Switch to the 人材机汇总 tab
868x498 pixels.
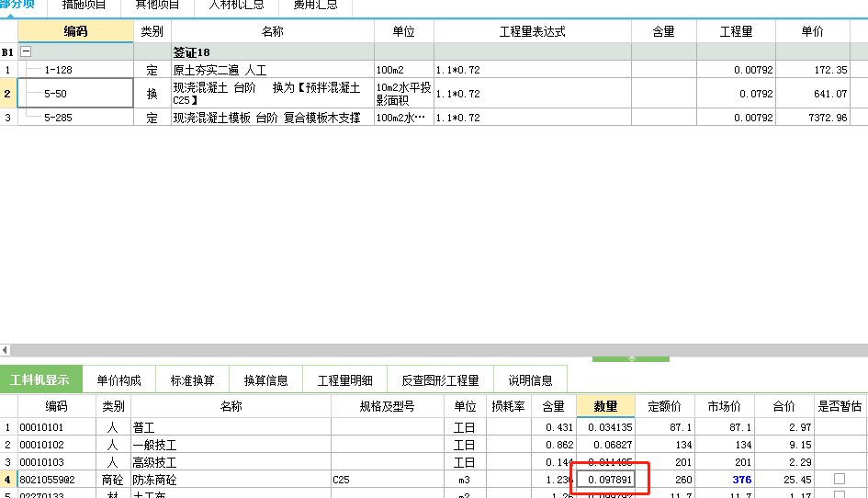[x=236, y=6]
